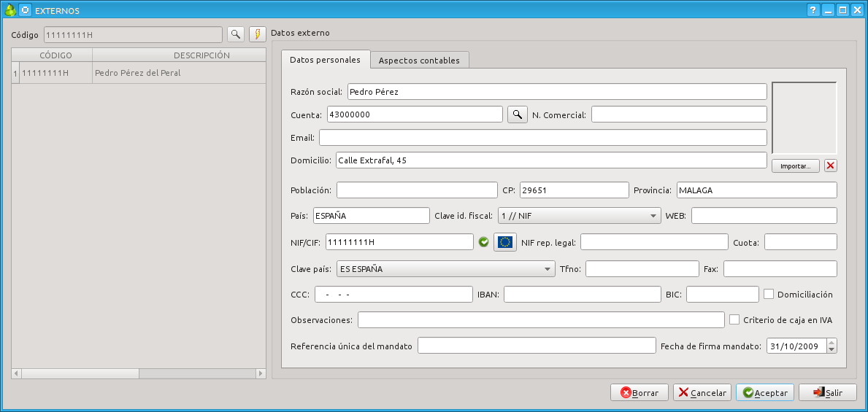The width and height of the screenshot is (868, 412).
Task: Click the empty image thumbnail box
Action: 804,118
